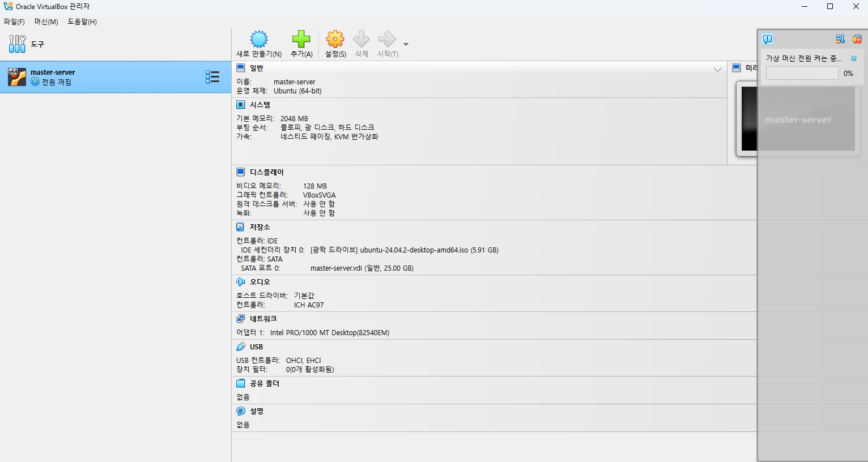This screenshot has width=868, height=462.
Task: Click the audio controller value ICH AC97
Action: pyautogui.click(x=309, y=305)
